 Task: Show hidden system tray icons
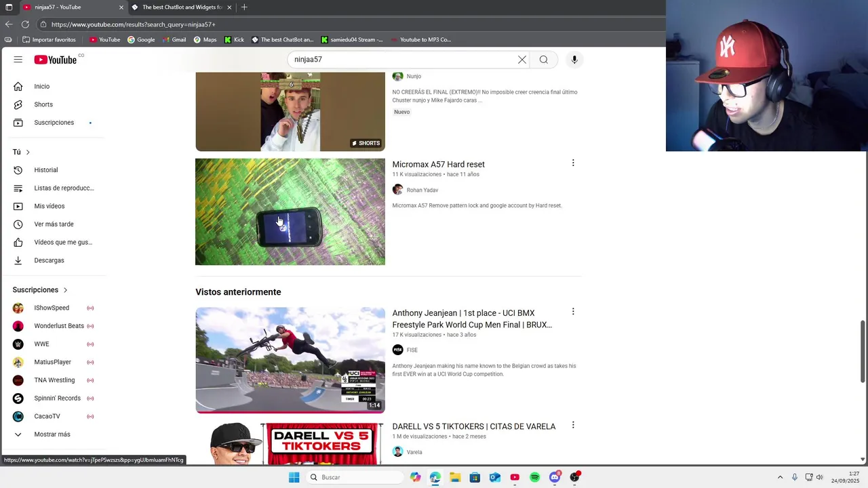point(780,477)
